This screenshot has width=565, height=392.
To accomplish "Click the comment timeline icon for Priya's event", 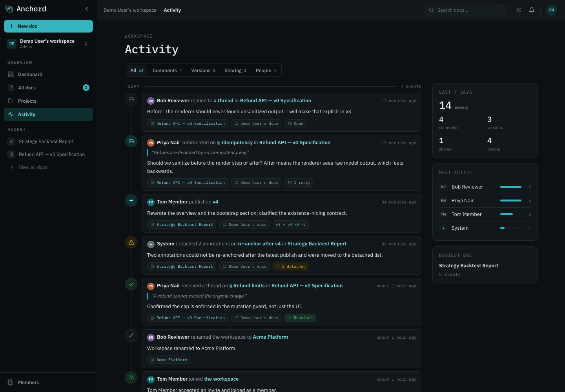I will pos(131,141).
